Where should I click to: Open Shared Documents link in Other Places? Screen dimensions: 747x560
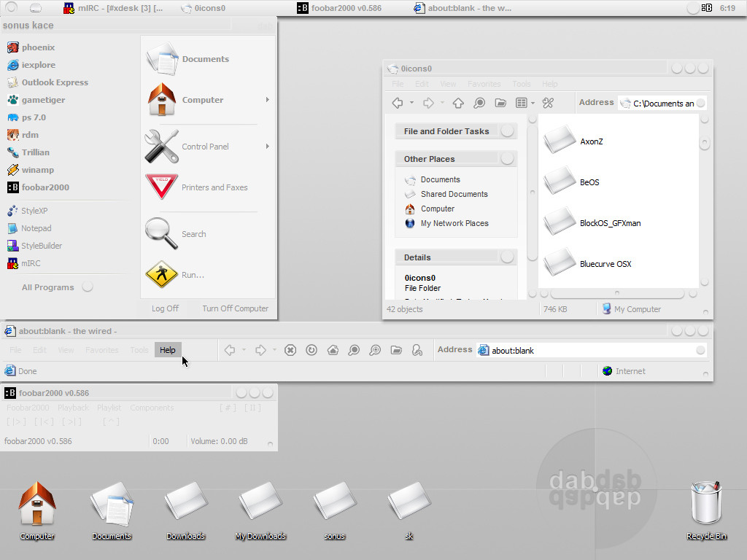(454, 194)
